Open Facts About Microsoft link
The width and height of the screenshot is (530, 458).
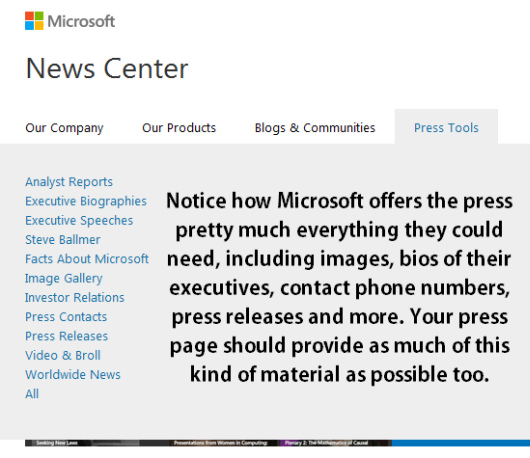pos(87,259)
